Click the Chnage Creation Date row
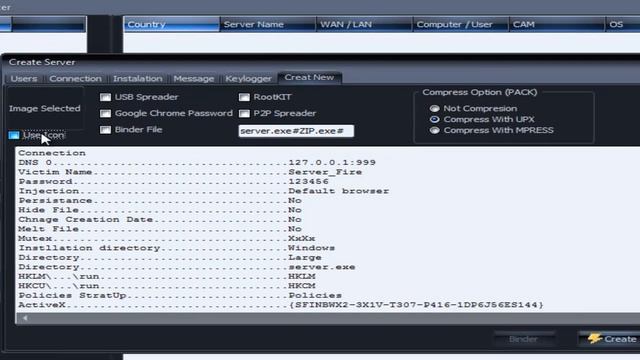The width and height of the screenshot is (640, 360). (160, 220)
